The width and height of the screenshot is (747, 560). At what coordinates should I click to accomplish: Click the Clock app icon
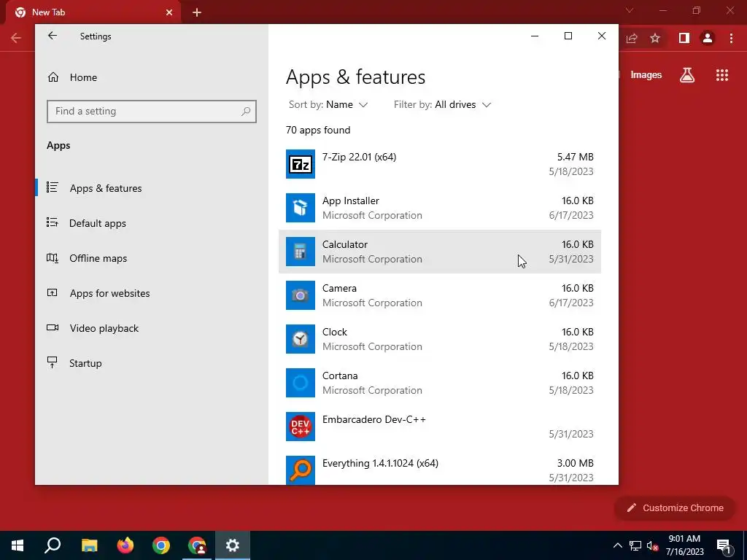[x=300, y=339]
